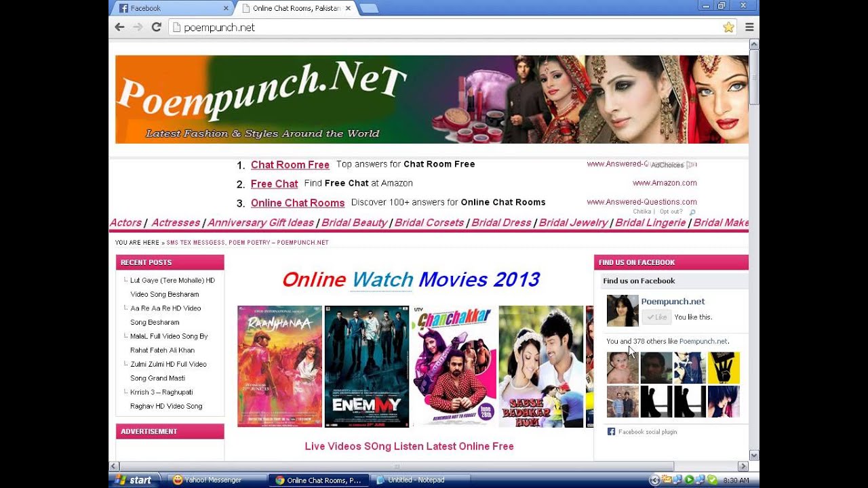868x488 pixels.
Task: Open the Bridal Dress category
Action: [501, 222]
